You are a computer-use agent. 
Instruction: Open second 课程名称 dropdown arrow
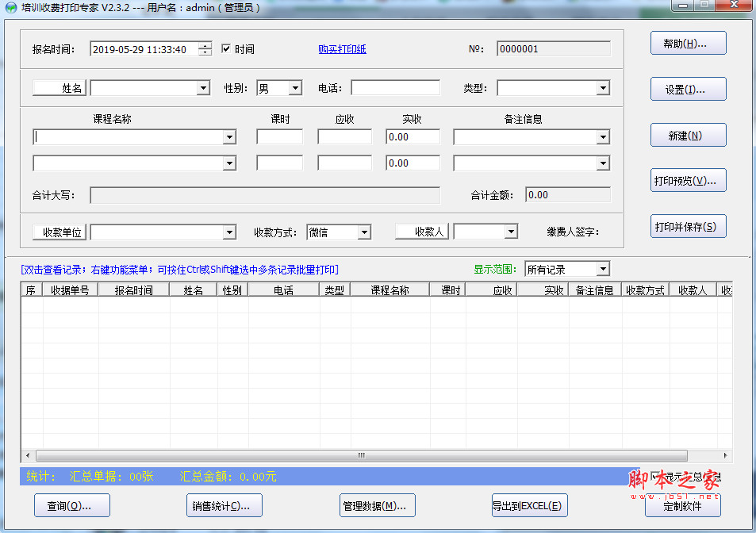coord(229,163)
